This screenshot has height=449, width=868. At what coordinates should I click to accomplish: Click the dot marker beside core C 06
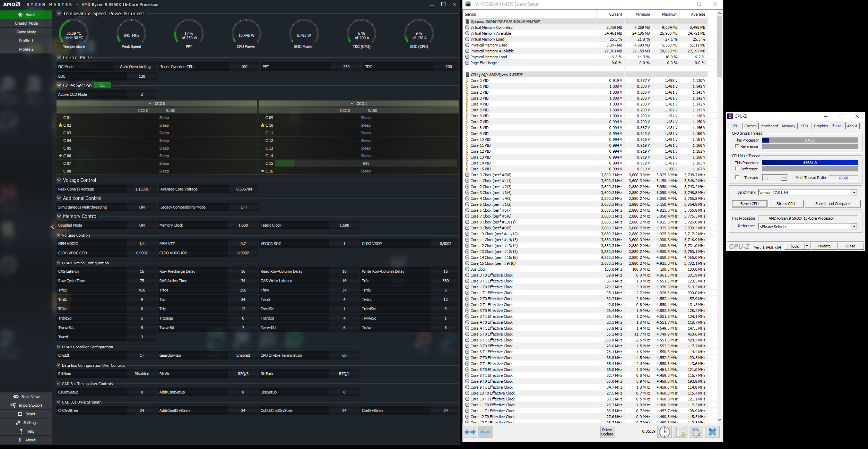pos(60,156)
